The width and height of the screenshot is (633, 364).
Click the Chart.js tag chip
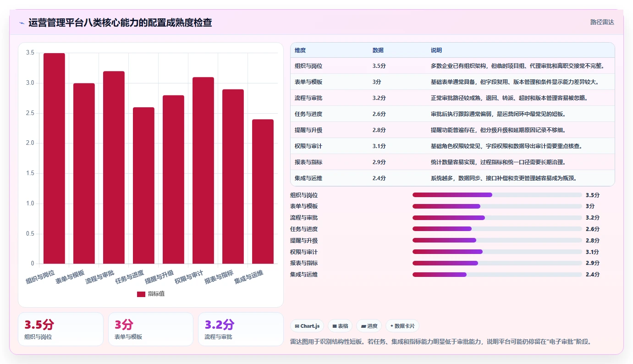tap(307, 326)
